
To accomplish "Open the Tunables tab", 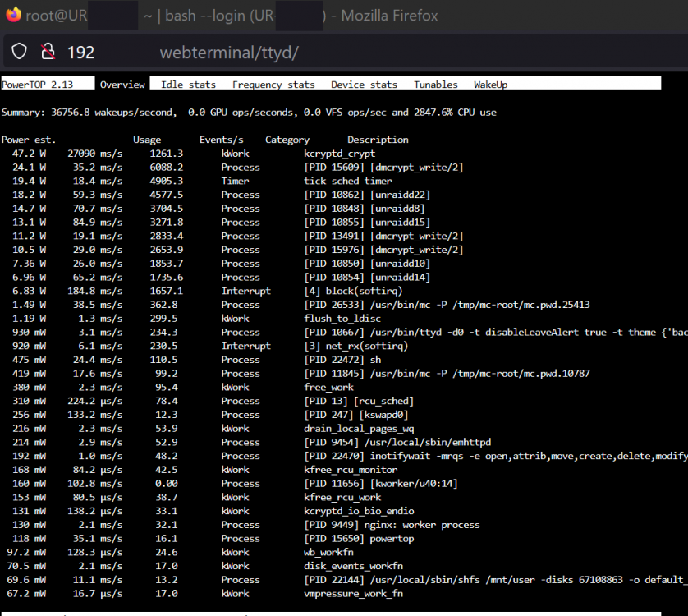I will 435,85.
